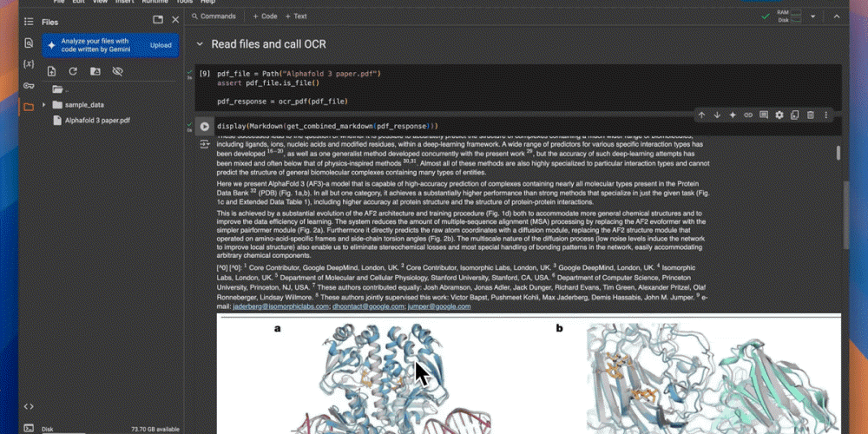Open the RAM Disk runtime dropdown
This screenshot has width=868, height=434.
point(812,16)
